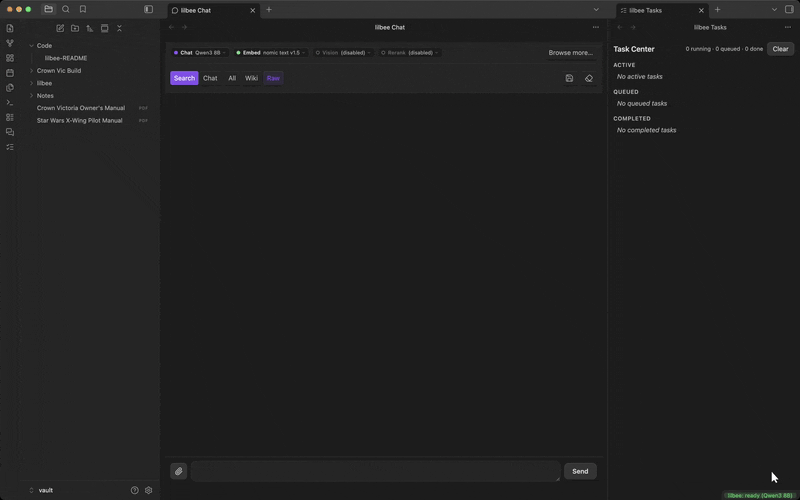This screenshot has height=500, width=800.
Task: Open the vault switcher at bottom left
Action: click(x=41, y=490)
